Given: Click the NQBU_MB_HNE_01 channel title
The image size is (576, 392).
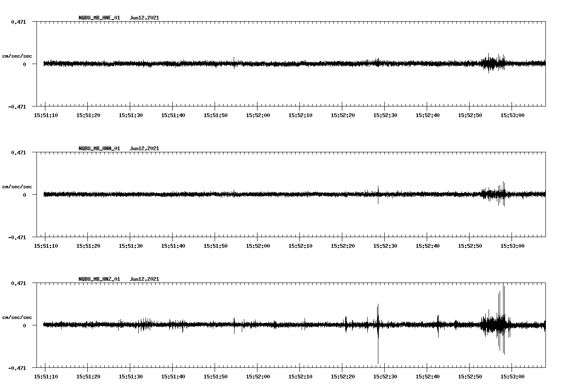Looking at the screenshot, I should 99,18.
